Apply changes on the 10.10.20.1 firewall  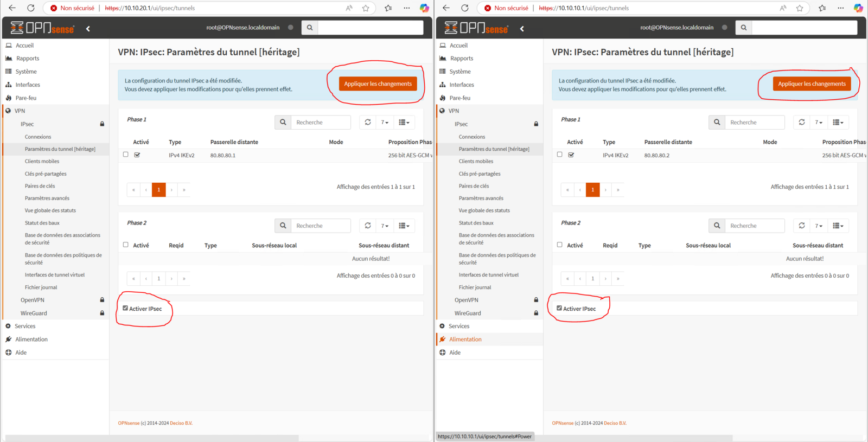coord(378,84)
